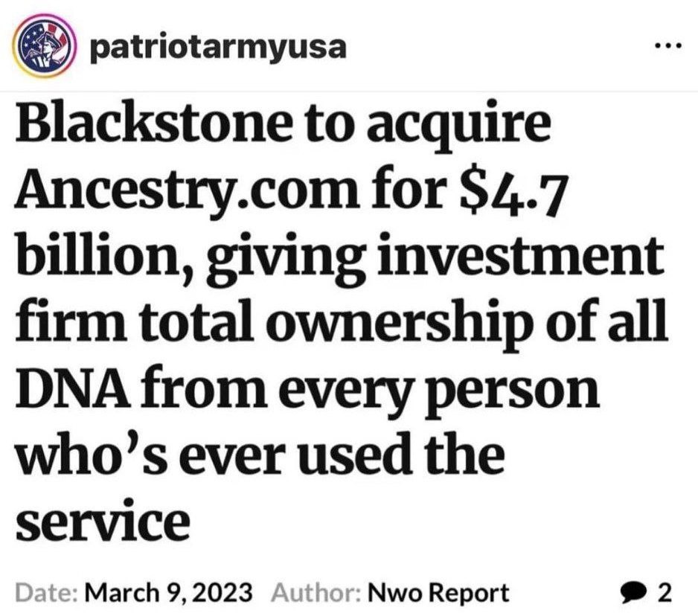Image resolution: width=698 pixels, height=616 pixels.
Task: Open the patriotarmyusa profile avatar
Action: [x=42, y=46]
